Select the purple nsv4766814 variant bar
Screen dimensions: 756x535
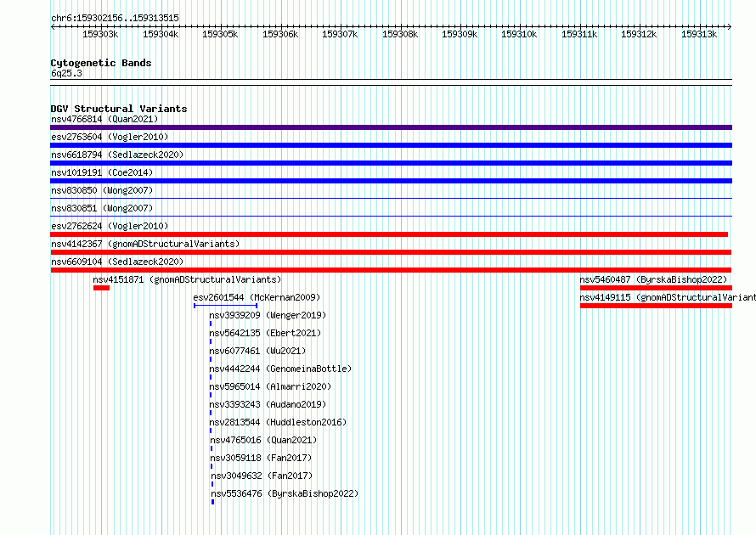(391, 127)
